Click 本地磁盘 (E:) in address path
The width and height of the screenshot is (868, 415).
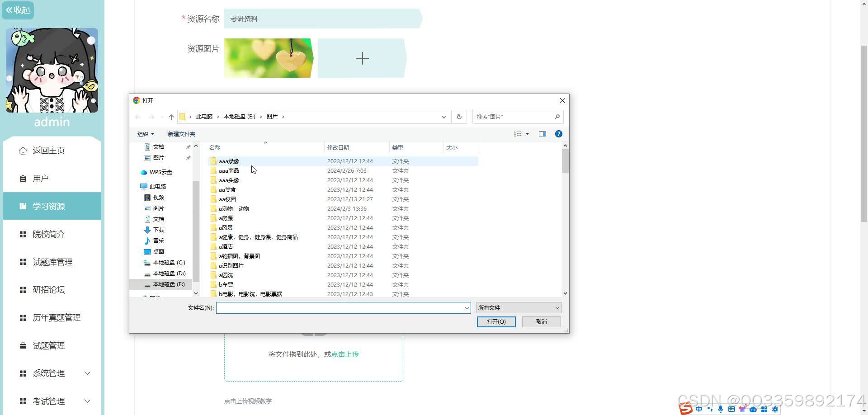click(x=239, y=117)
